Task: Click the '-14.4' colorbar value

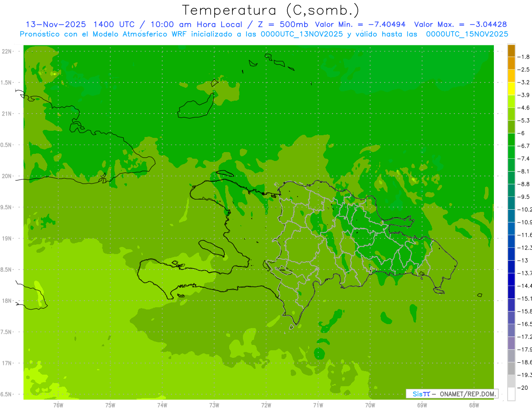Action: 525,286
